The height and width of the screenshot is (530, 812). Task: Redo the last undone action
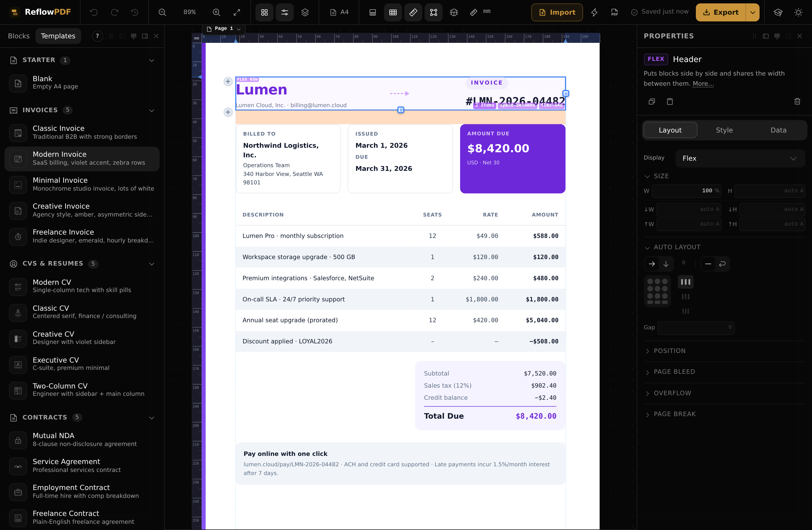tap(114, 12)
